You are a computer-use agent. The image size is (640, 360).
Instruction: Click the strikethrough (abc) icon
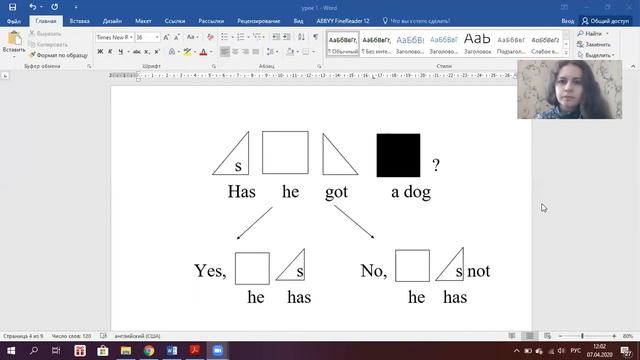[x=137, y=52]
